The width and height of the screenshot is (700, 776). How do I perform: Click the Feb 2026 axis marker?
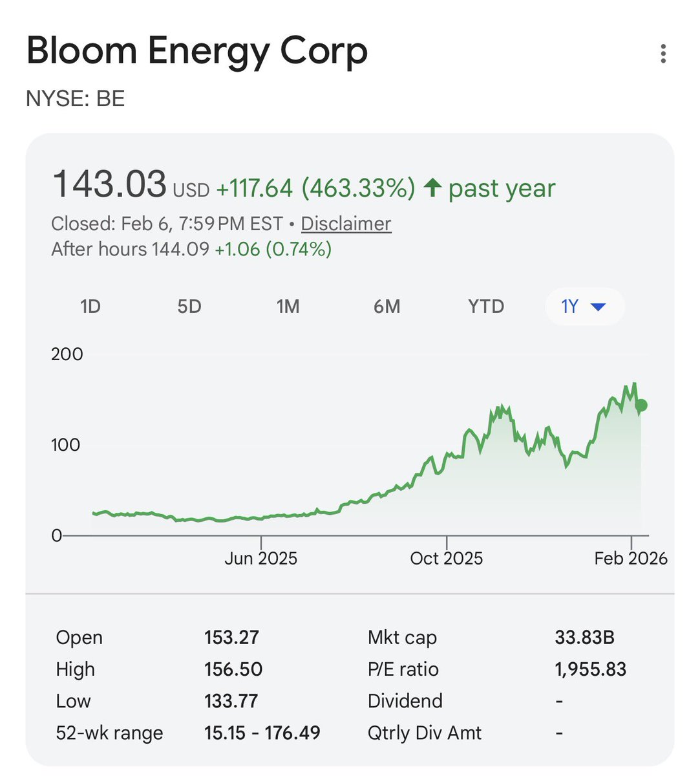click(x=631, y=558)
